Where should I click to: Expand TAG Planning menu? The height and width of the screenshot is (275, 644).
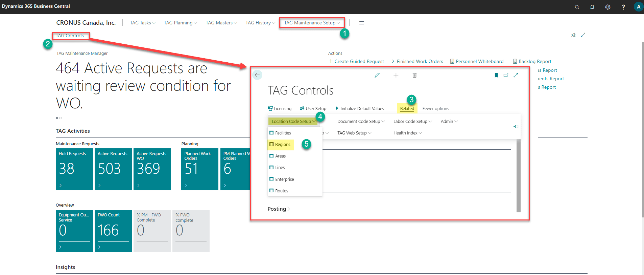[181, 23]
